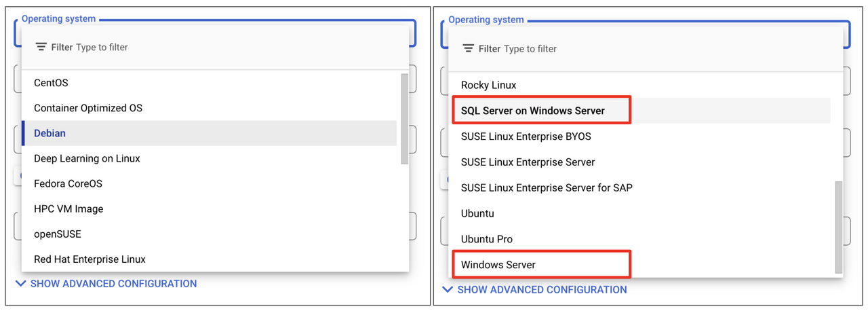The height and width of the screenshot is (311, 868).
Task: Select the highlighted Debian option
Action: click(209, 133)
